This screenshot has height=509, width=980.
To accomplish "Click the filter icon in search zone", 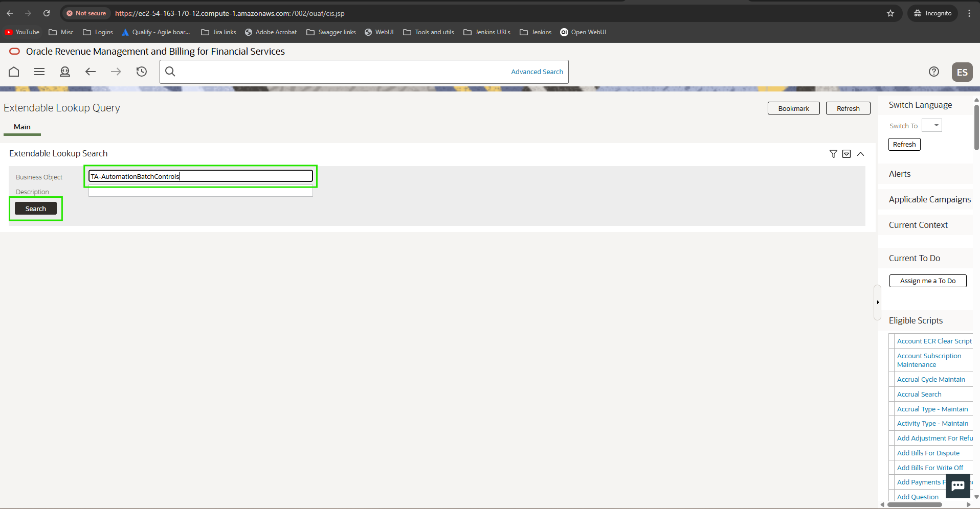I will pyautogui.click(x=833, y=154).
